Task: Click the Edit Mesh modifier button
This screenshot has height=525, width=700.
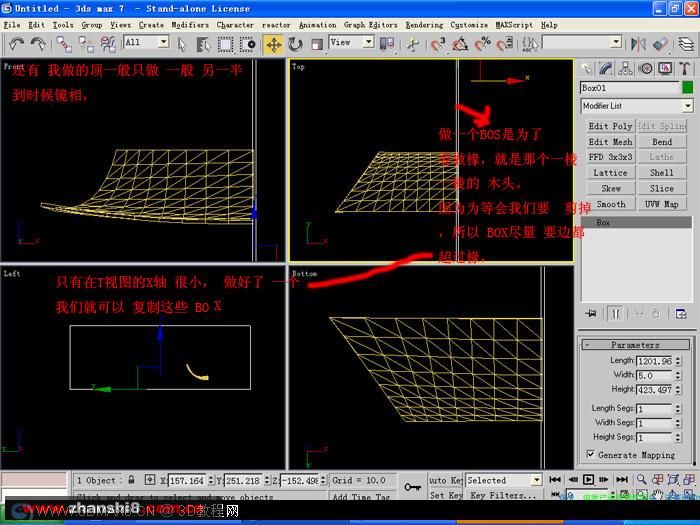Action: [610, 142]
